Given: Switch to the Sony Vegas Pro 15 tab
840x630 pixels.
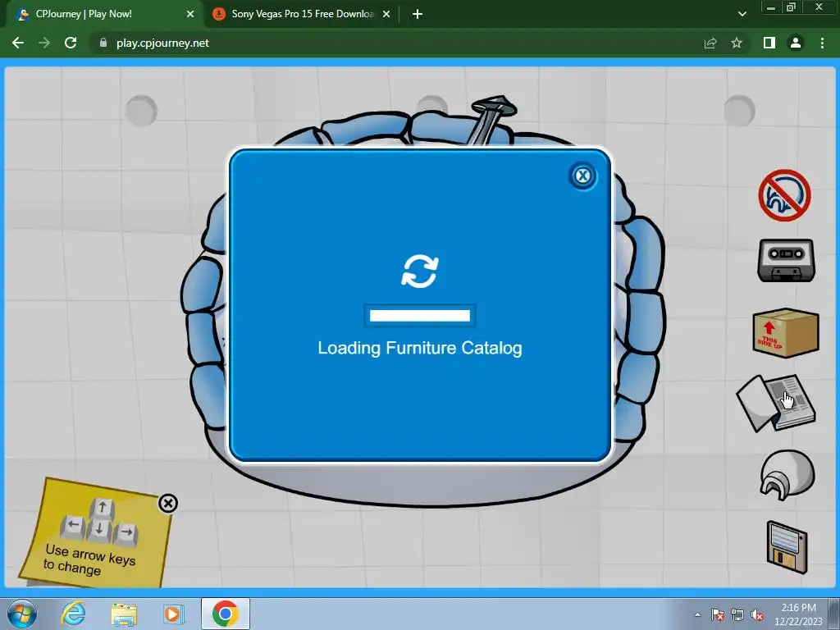Looking at the screenshot, I should [x=302, y=14].
